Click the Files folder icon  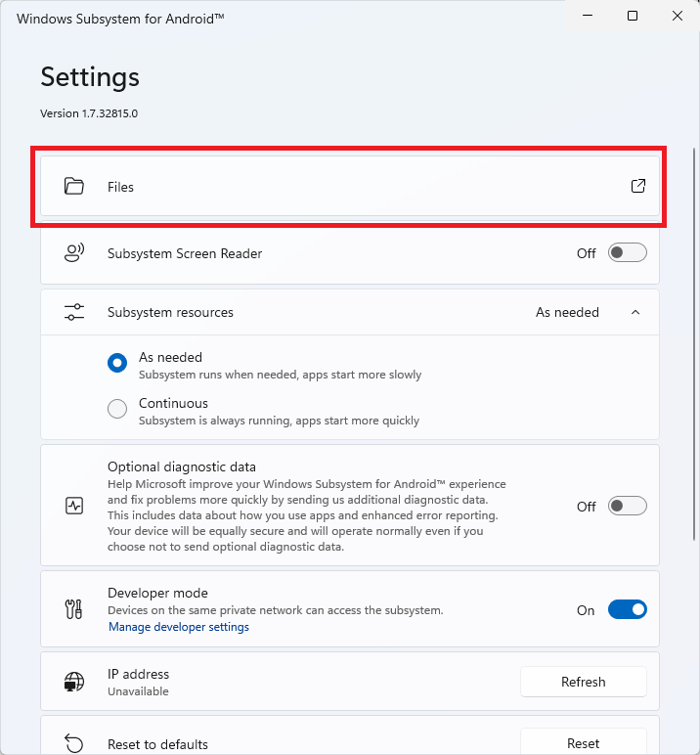[x=74, y=187]
